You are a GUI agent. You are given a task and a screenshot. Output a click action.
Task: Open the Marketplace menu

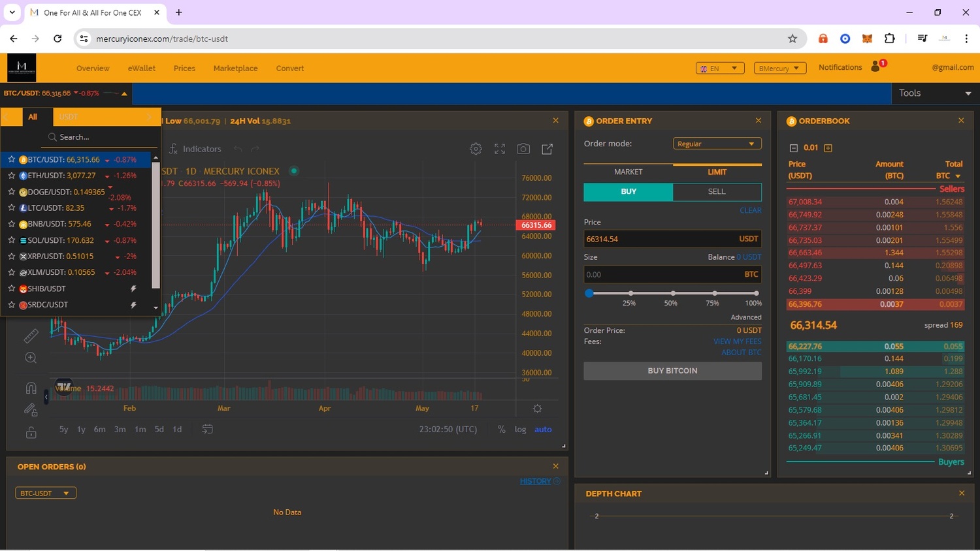pos(235,68)
